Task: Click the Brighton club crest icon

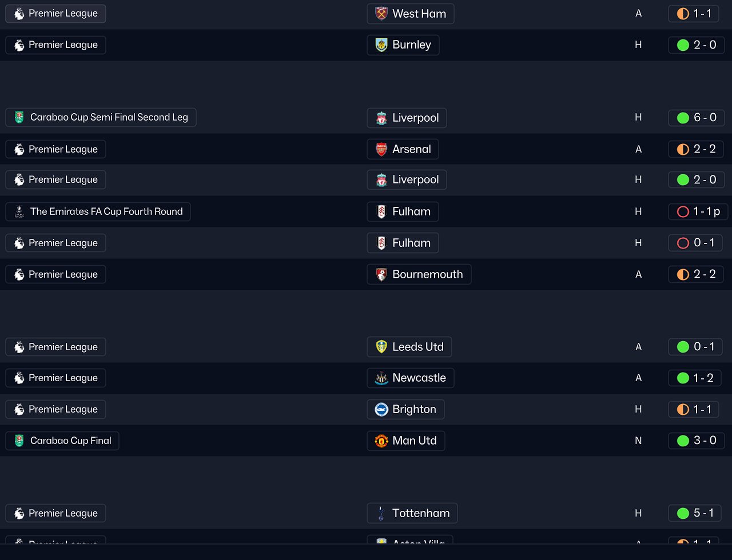Action: pos(381,410)
